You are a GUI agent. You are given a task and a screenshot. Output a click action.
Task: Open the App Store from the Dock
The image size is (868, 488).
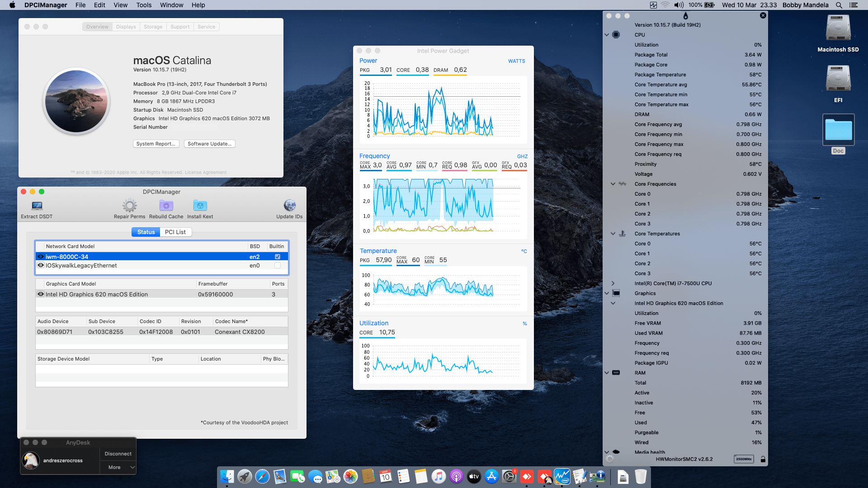coord(491,476)
